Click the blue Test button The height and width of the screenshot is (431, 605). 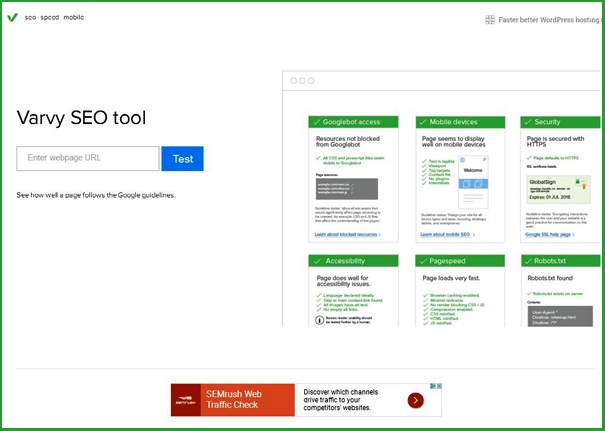point(183,159)
